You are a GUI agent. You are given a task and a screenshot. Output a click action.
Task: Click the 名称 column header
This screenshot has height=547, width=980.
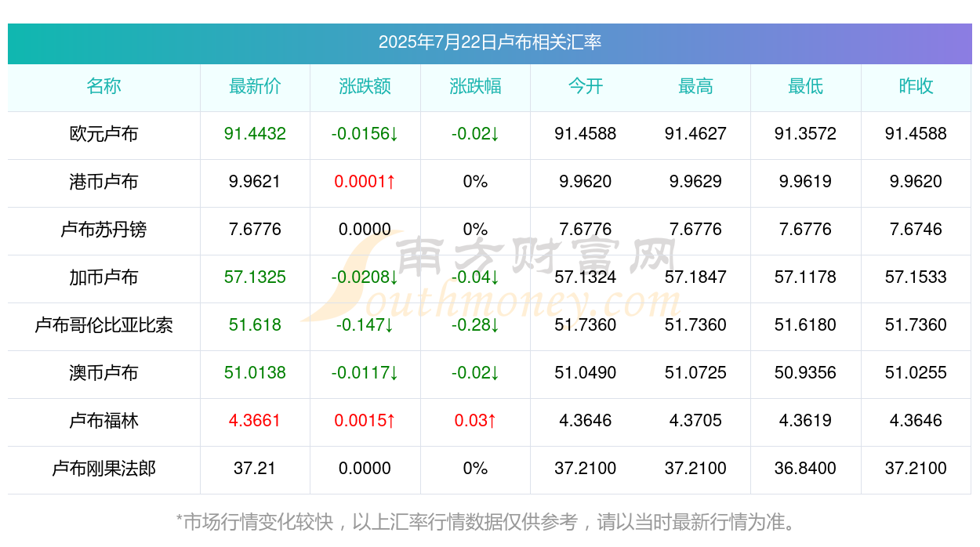[x=103, y=86]
